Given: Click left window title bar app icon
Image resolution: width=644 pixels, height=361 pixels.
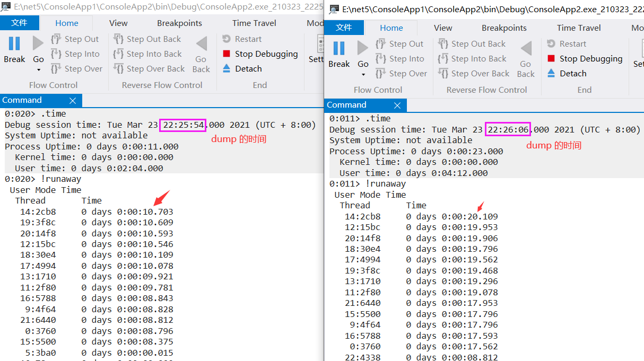Looking at the screenshot, I should pos(6,6).
